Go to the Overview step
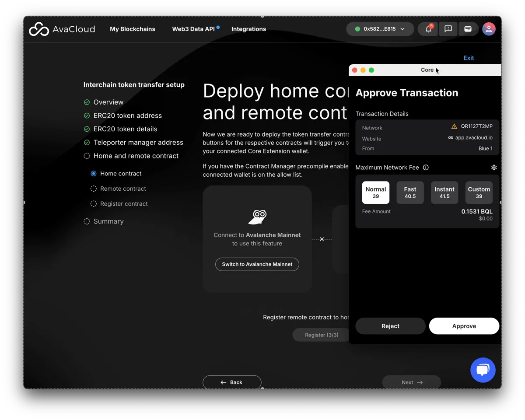525x420 pixels. pos(108,102)
